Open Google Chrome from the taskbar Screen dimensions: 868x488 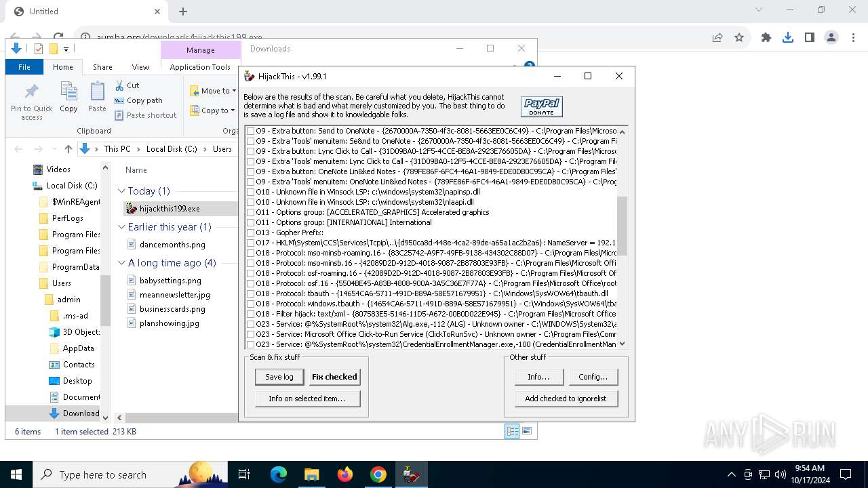pyautogui.click(x=378, y=474)
